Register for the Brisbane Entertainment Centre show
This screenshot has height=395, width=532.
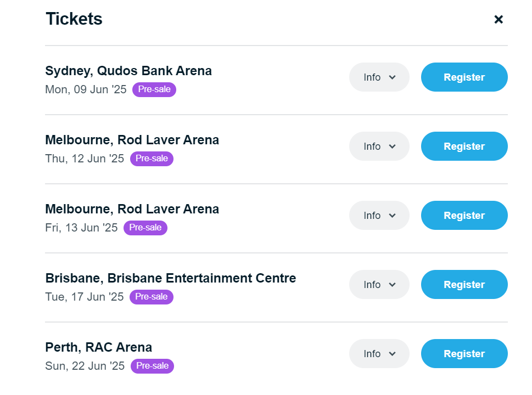click(x=464, y=285)
